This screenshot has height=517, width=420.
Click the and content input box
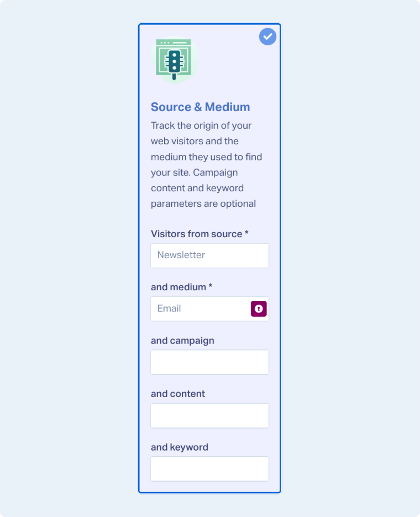click(x=209, y=415)
